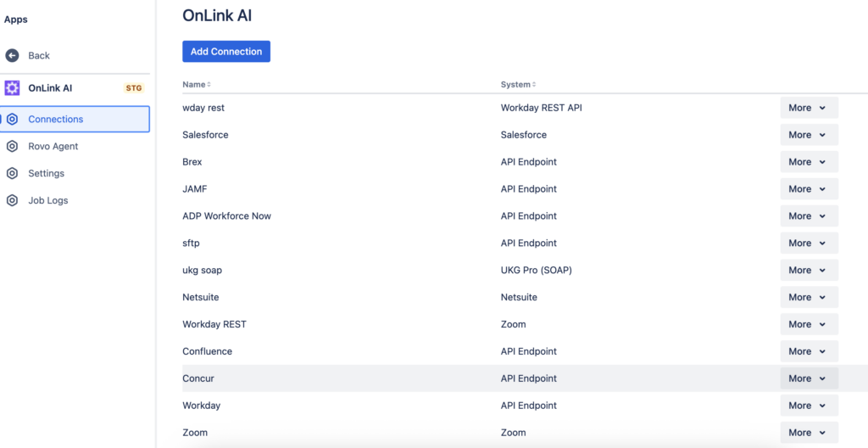Screen dimensions: 868x448
Task: Open More dropdown for Salesforce
Action: pos(810,135)
